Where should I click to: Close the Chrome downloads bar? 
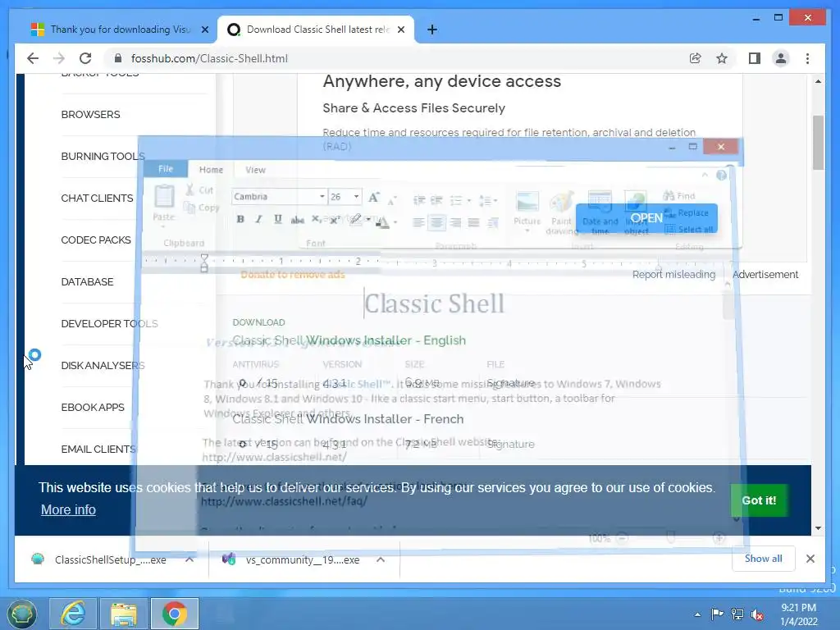[810, 559]
